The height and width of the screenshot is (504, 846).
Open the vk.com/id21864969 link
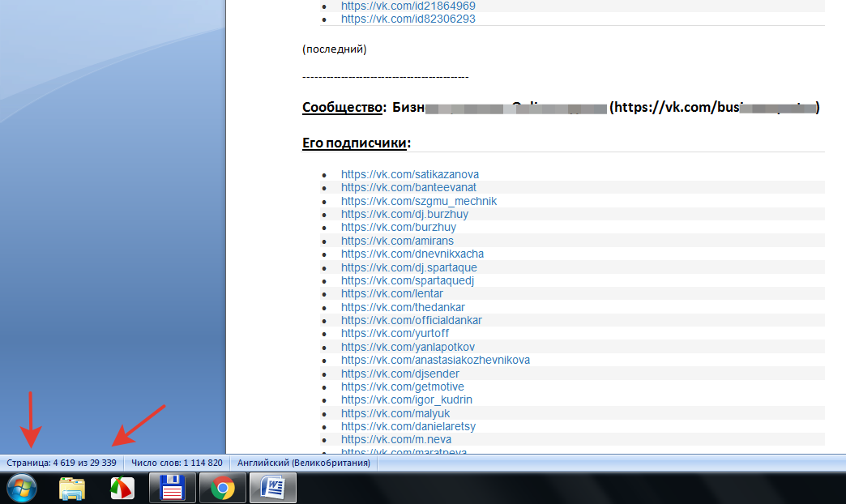[408, 6]
